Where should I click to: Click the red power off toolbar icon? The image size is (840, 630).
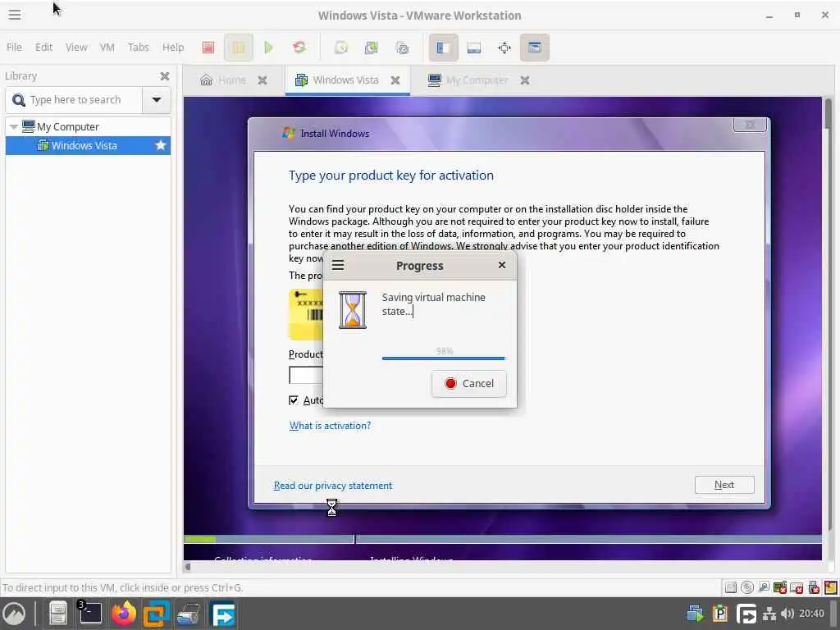pos(208,48)
